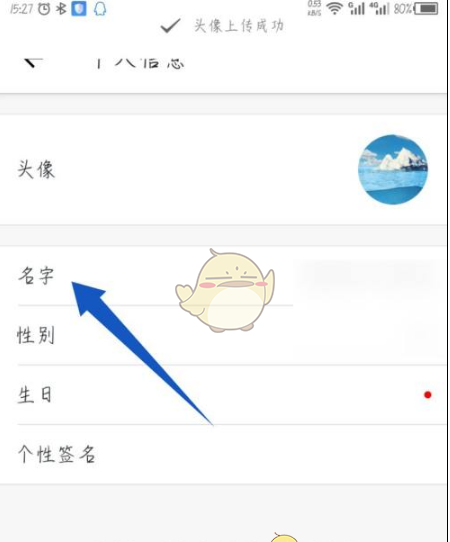
Task: Tap the 头像上传成功 toast message
Action: (x=239, y=26)
